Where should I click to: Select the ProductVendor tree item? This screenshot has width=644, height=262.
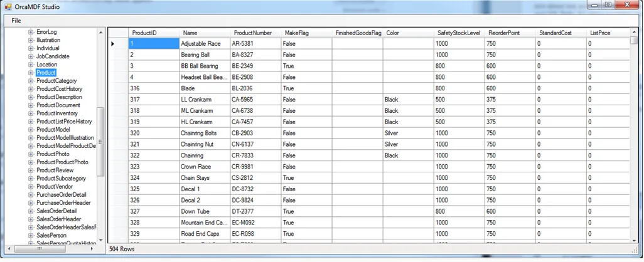pyautogui.click(x=54, y=187)
